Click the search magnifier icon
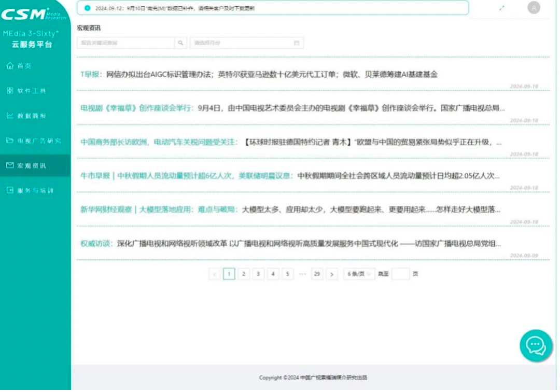The width and height of the screenshot is (560, 392). [181, 43]
